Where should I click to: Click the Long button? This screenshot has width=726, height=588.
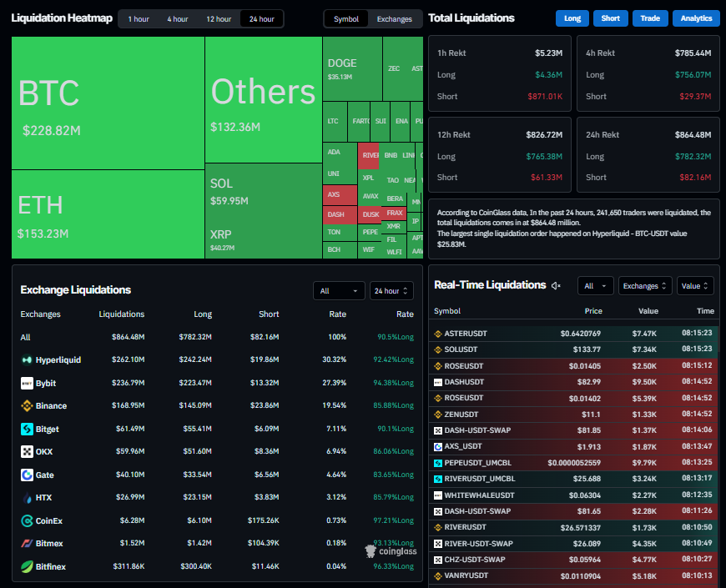tap(572, 18)
